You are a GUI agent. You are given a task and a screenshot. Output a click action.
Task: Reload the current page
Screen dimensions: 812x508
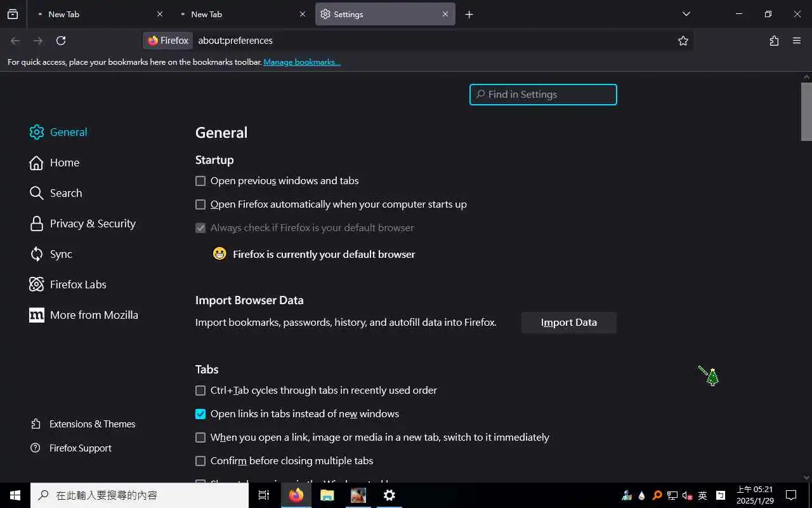tap(61, 41)
